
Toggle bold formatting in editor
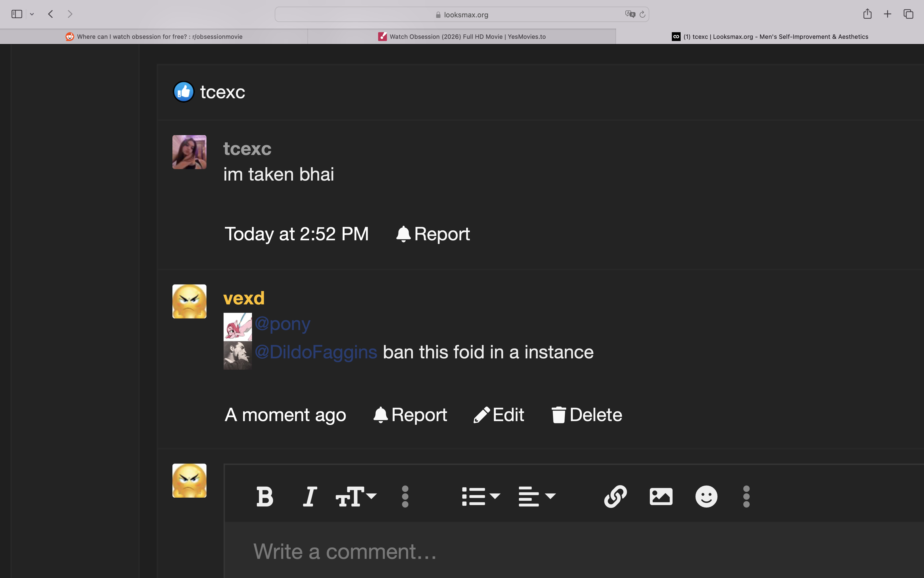265,497
